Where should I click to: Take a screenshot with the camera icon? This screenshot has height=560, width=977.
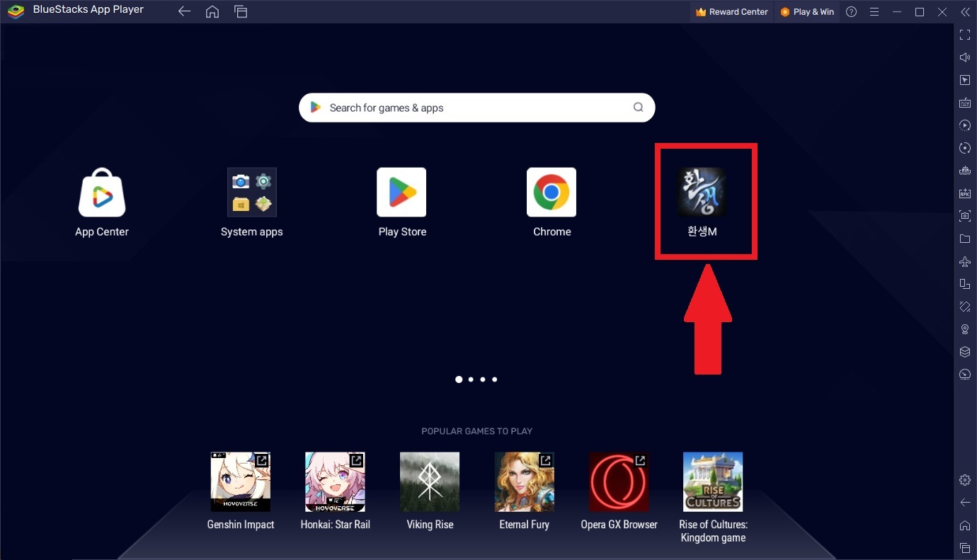(x=965, y=216)
